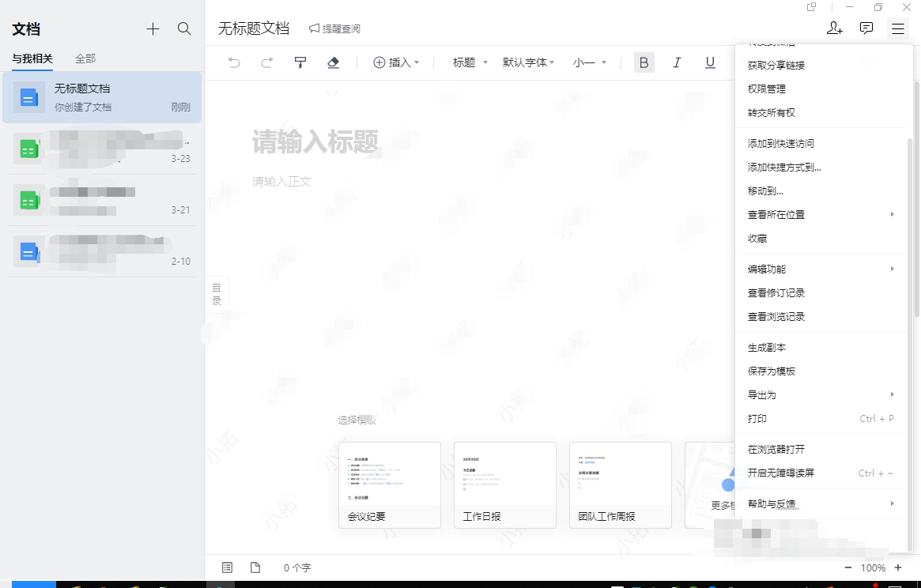Click the page view icon in status bar
Viewport: 921px width, 588px height.
tap(255, 567)
